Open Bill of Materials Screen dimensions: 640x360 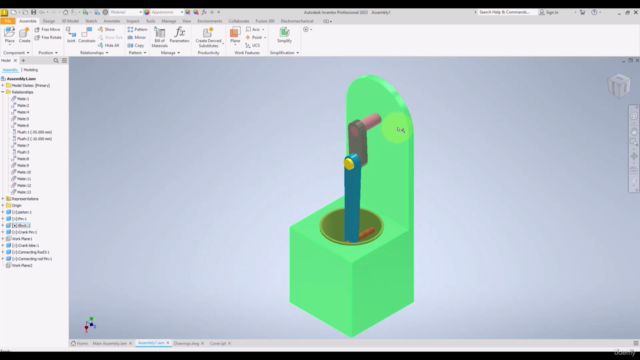coord(160,37)
